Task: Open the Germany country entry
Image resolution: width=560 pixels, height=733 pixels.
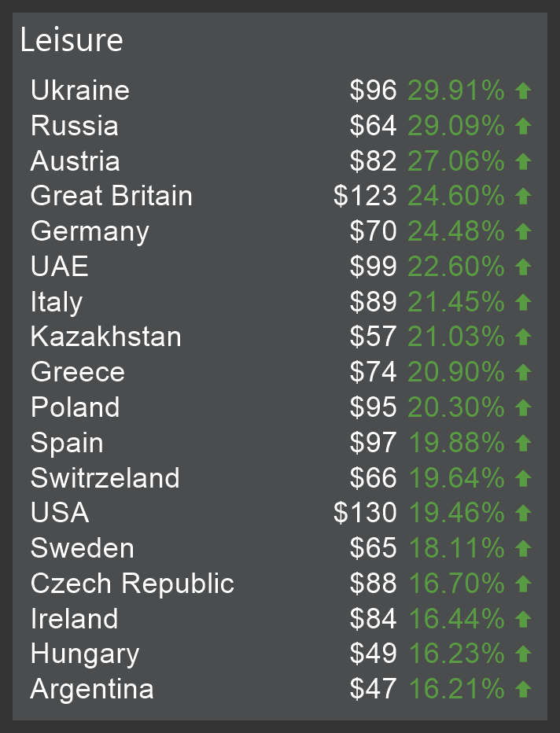Action: tap(90, 232)
